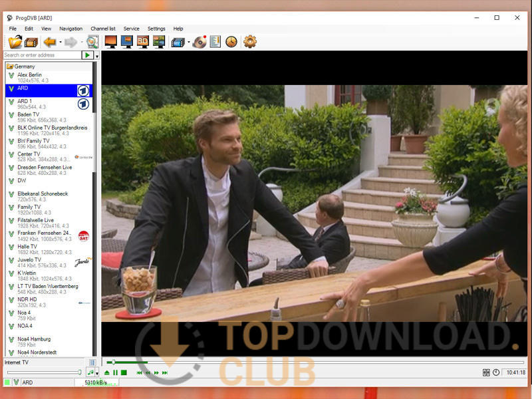Image resolution: width=532 pixels, height=399 pixels.
Task: Select the Center TV channel
Action: coord(49,157)
